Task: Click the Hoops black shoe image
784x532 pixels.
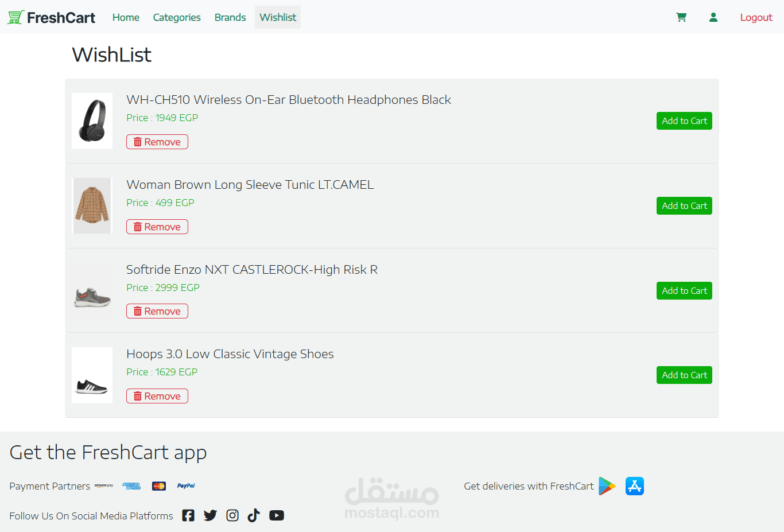Action: pyautogui.click(x=92, y=375)
